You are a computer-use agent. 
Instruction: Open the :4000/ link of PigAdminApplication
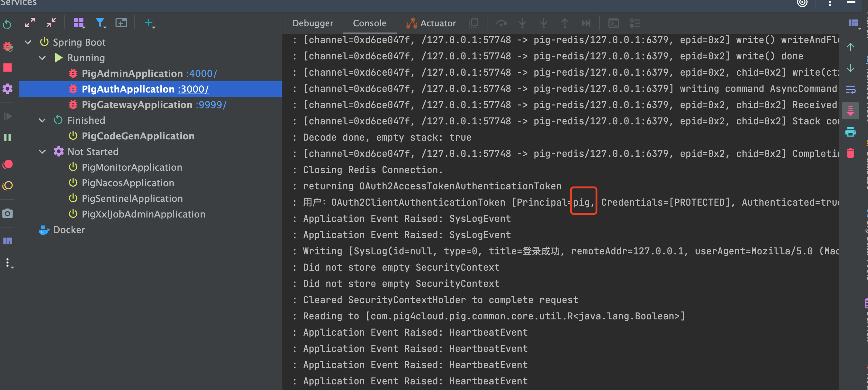point(202,73)
